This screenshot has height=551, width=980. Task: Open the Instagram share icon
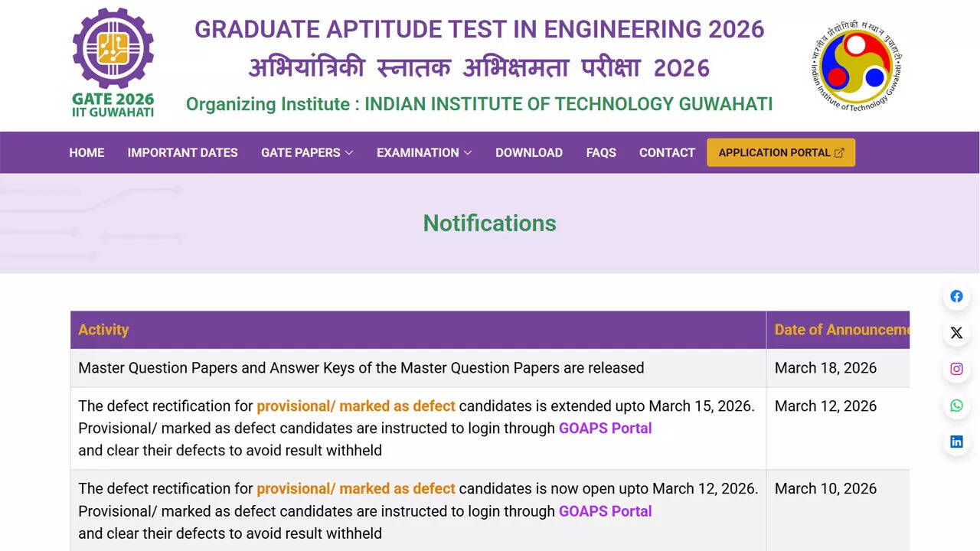(x=955, y=368)
